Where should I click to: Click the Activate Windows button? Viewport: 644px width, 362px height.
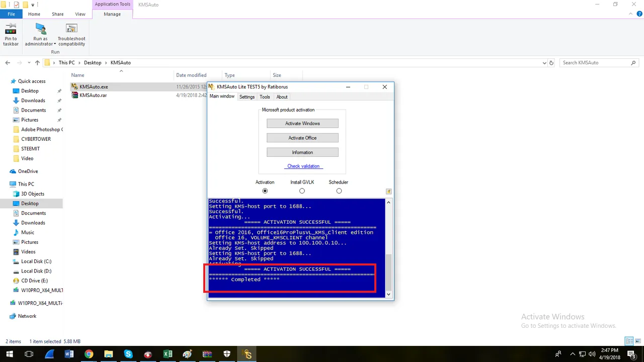tap(302, 123)
